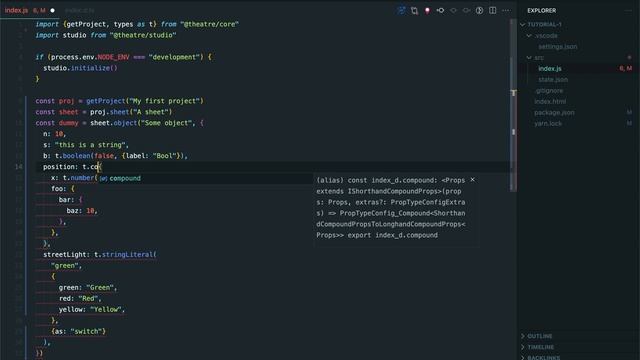Click the M status badge next to package.json
Viewport: 640px width, 360px height.
click(629, 112)
